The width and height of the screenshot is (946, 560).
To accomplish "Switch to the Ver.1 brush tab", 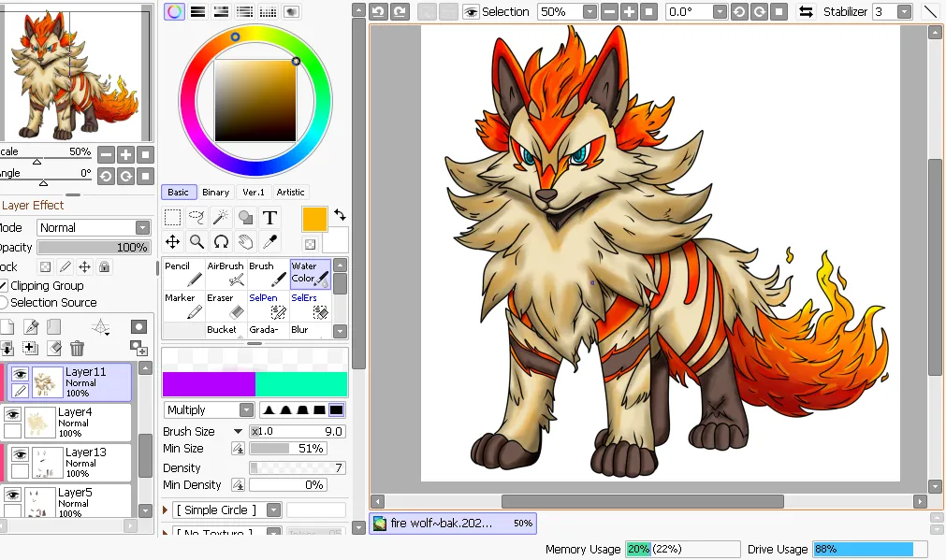I will (x=254, y=193).
